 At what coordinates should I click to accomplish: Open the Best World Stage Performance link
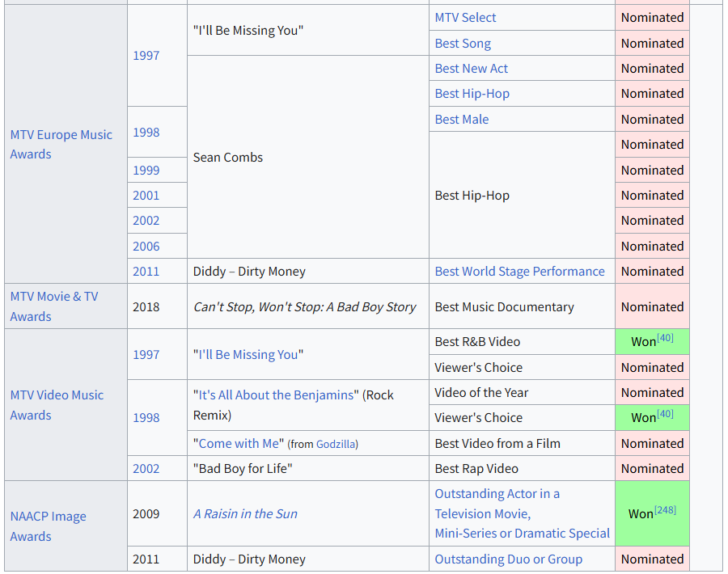click(x=519, y=271)
